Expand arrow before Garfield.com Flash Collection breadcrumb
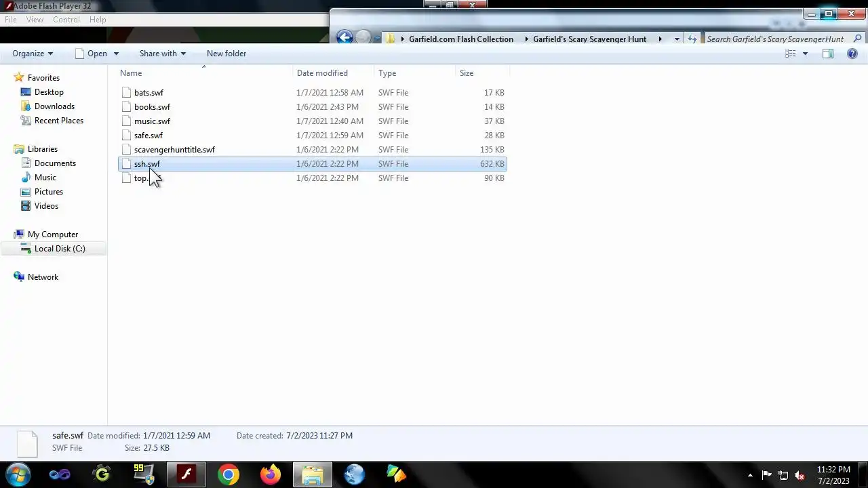Image resolution: width=868 pixels, height=488 pixels. point(402,39)
